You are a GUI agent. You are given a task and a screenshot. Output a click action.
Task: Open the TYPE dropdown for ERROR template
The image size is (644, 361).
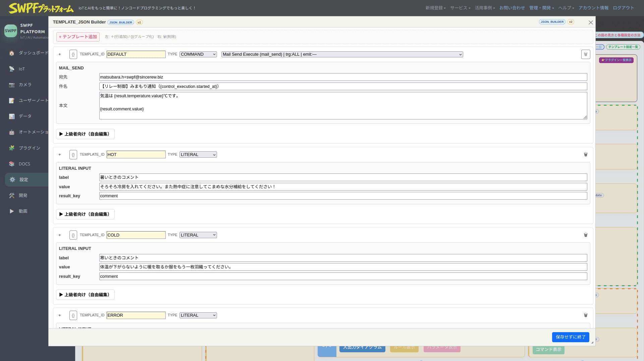click(198, 315)
